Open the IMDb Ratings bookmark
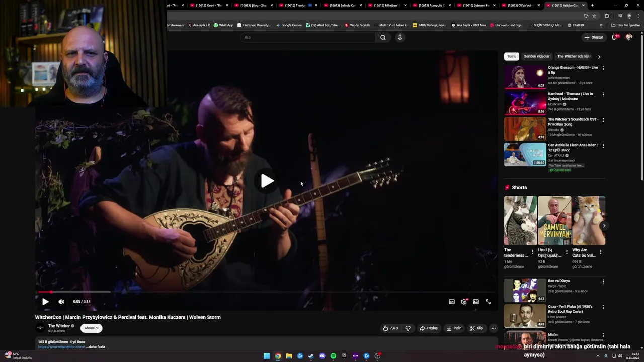This screenshot has width=644, height=362. coord(429,25)
